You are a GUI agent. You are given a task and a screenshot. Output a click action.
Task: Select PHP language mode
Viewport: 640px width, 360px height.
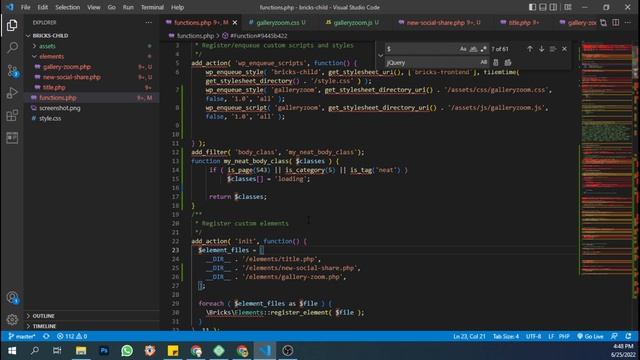point(564,336)
